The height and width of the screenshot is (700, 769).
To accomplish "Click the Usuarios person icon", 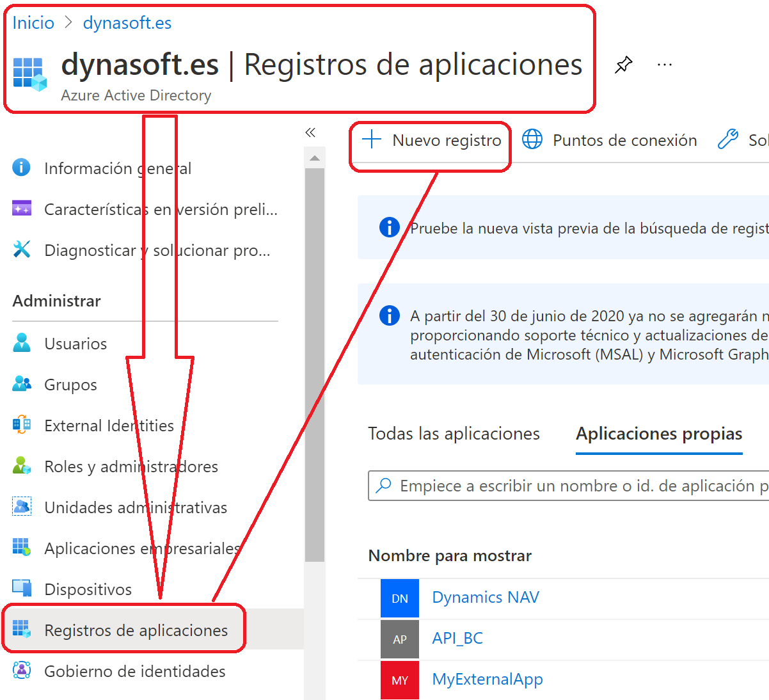I will pos(22,343).
